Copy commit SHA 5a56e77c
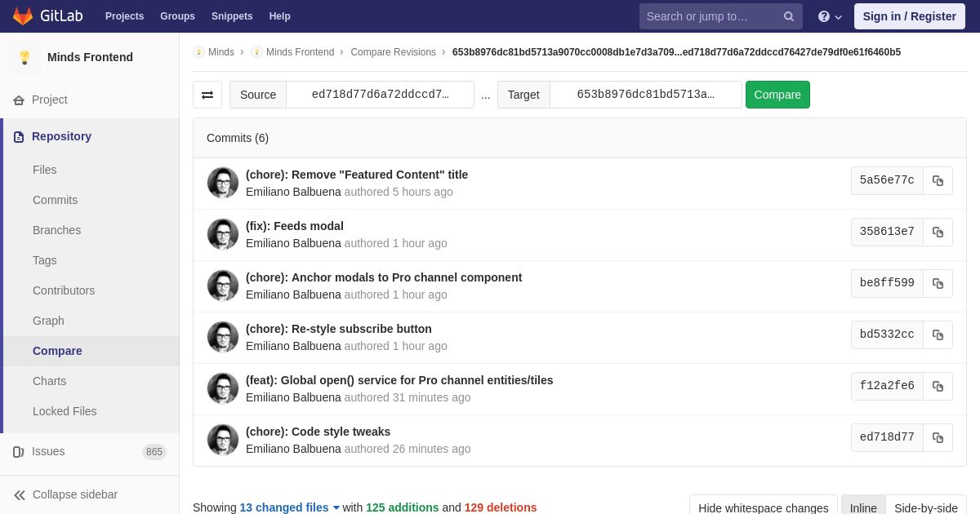 [x=938, y=181]
